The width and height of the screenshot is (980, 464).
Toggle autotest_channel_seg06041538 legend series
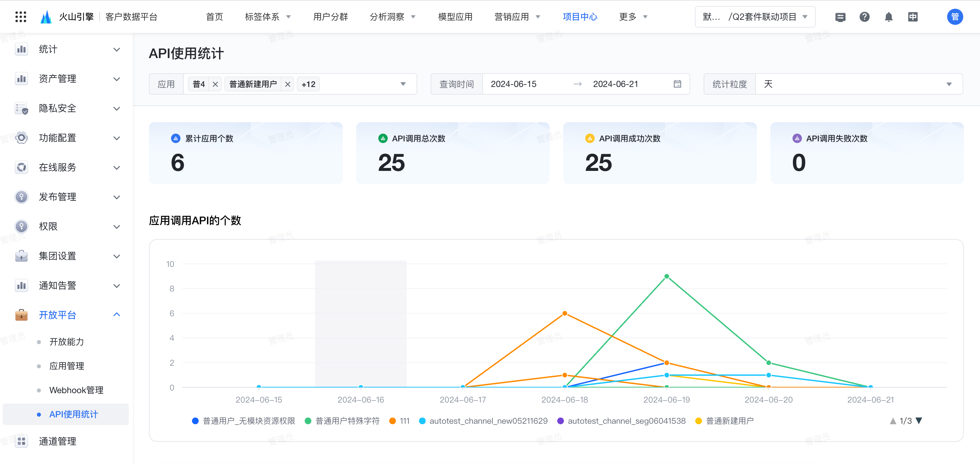coord(621,421)
